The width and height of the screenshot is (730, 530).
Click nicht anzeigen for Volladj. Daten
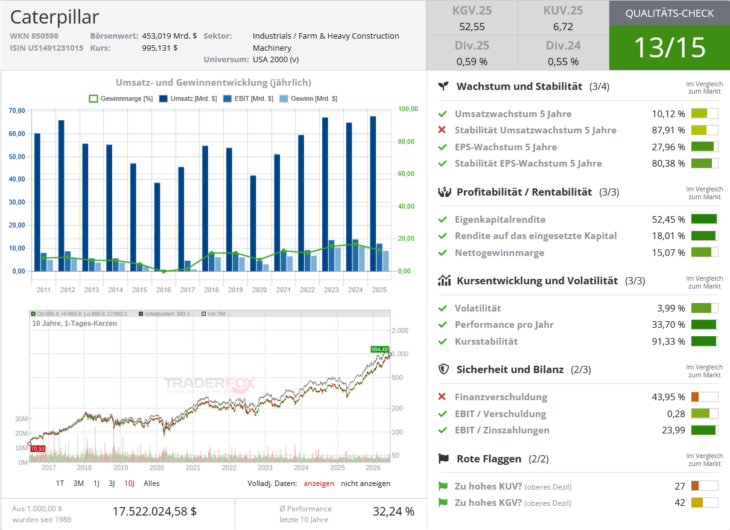pos(365,483)
